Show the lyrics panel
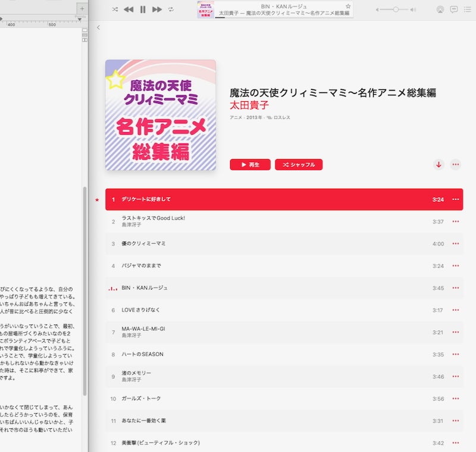Screen dimensions: 476x452 (453, 10)
